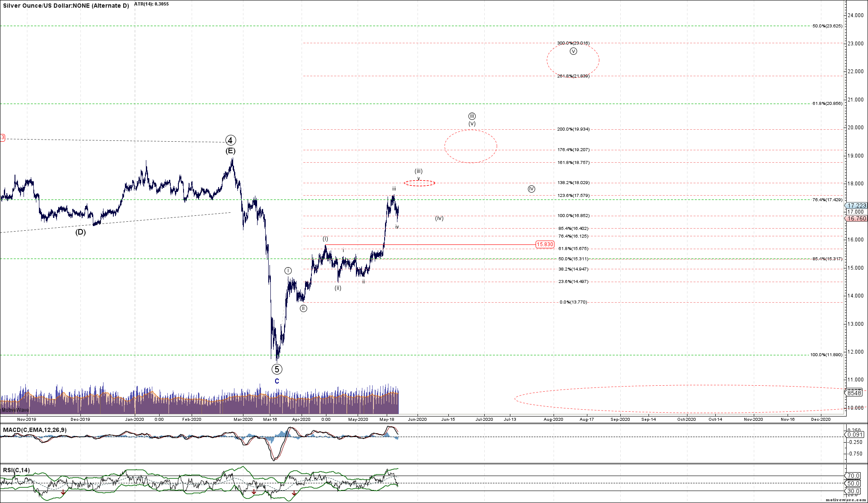868x503 pixels.
Task: Select the RSI(C,14) study label
Action: tap(16, 470)
